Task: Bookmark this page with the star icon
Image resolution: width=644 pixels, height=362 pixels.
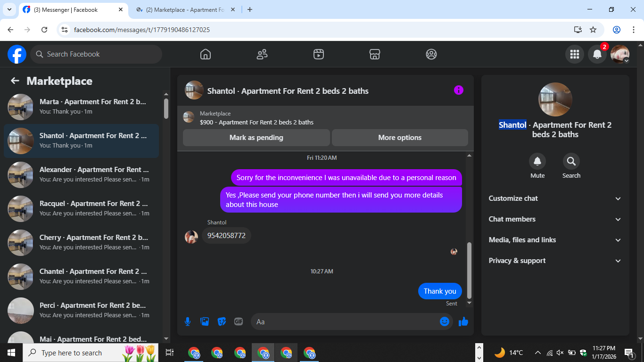Action: (593, 30)
